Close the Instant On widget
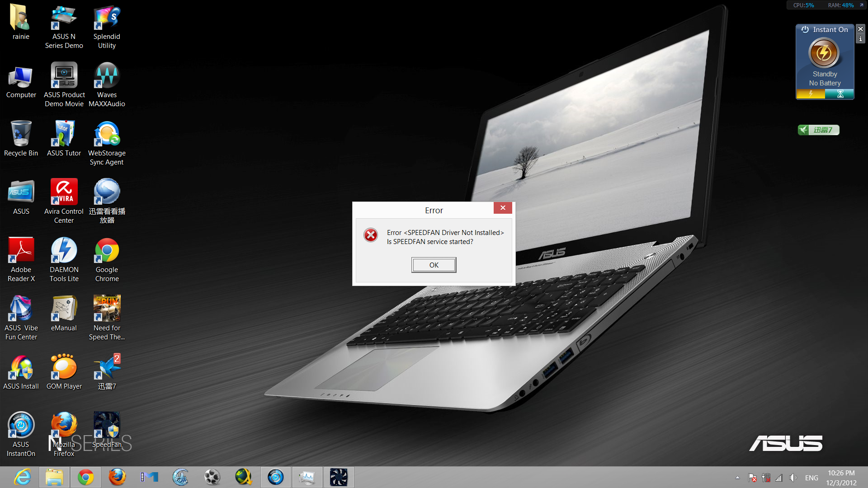The width and height of the screenshot is (868, 488). click(860, 29)
